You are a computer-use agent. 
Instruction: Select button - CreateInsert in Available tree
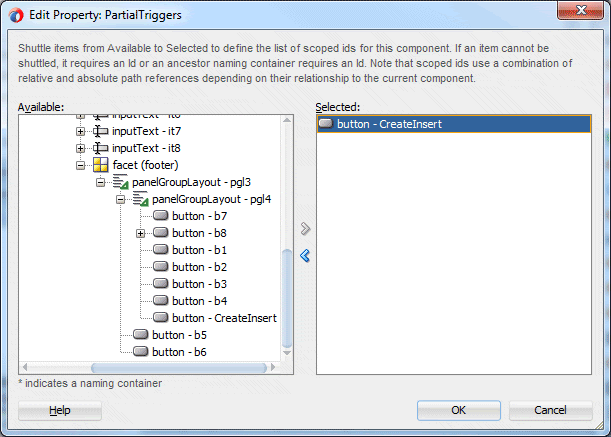tap(224, 318)
